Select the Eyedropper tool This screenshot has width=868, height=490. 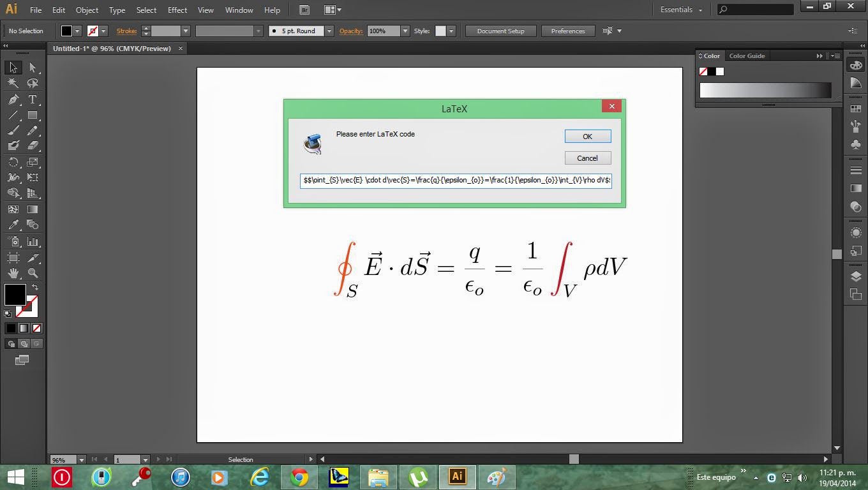(13, 225)
